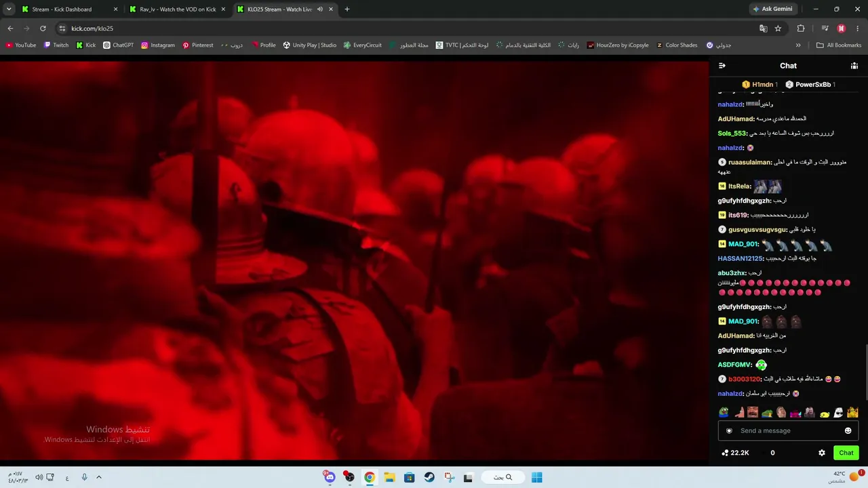Go back to previous page

click(10, 28)
